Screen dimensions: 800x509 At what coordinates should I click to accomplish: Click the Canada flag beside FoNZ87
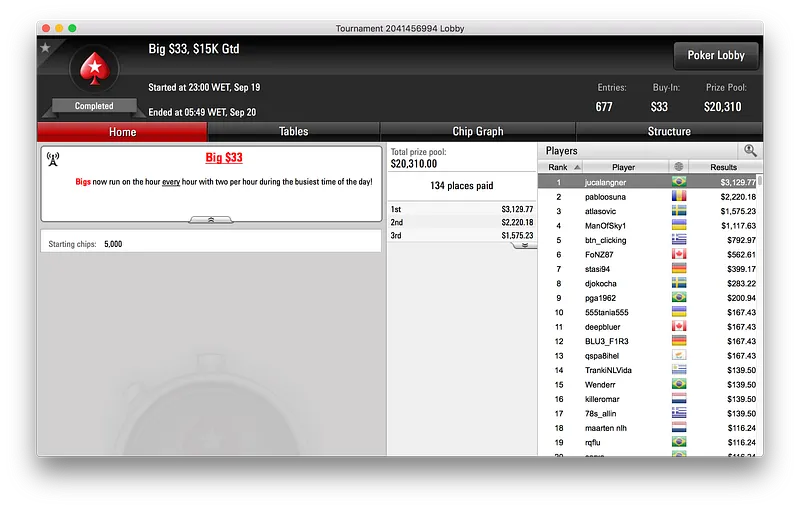click(679, 254)
